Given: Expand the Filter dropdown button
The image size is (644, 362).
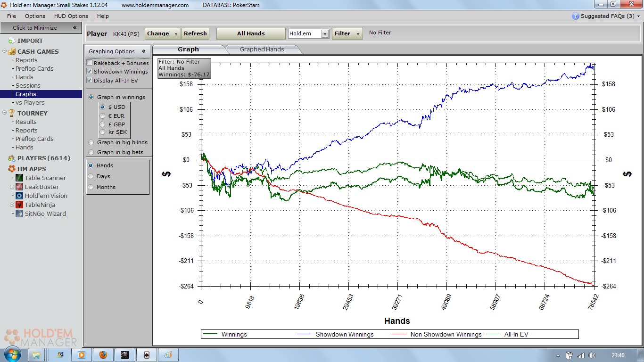Looking at the screenshot, I should click(347, 33).
